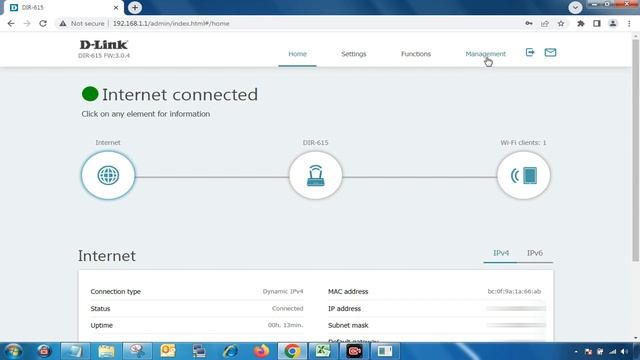Click the Chrome taskbar icon
The width and height of the screenshot is (640, 360).
(292, 351)
